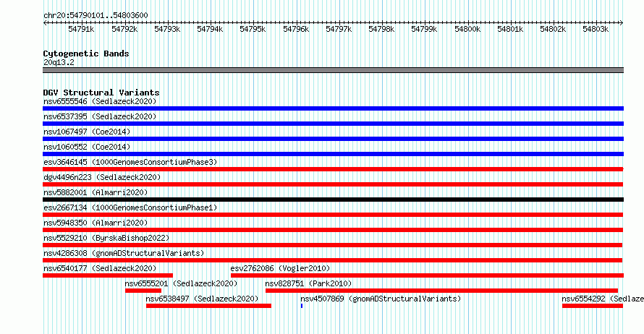Click the 54791k ruler position

pyautogui.click(x=81, y=29)
